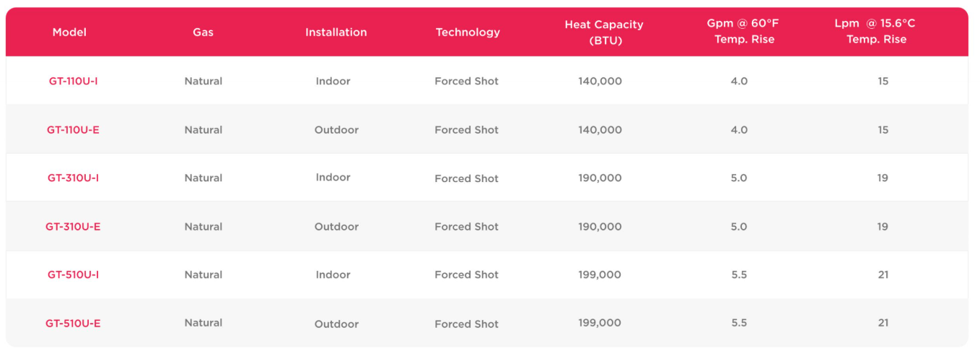Screen dimensions: 980x359
Task: Open the GT-310U-I model link
Action: pyautogui.click(x=73, y=178)
